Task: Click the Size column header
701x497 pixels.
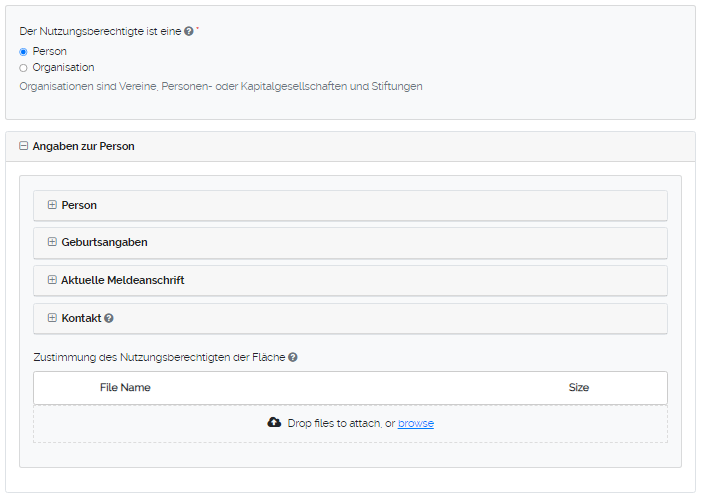Action: (x=578, y=387)
